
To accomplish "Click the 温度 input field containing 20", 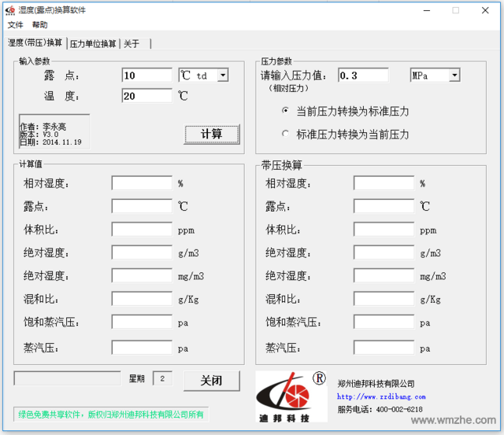I will tap(147, 96).
